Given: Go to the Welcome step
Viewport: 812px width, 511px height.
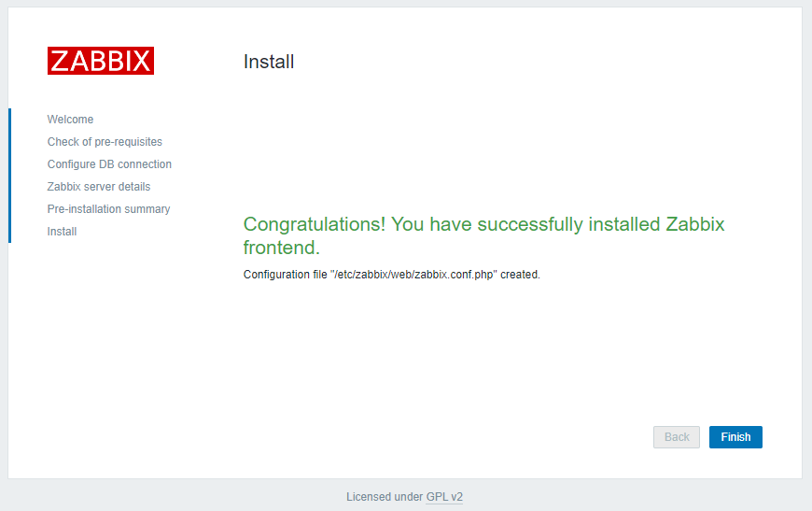Looking at the screenshot, I should [70, 120].
